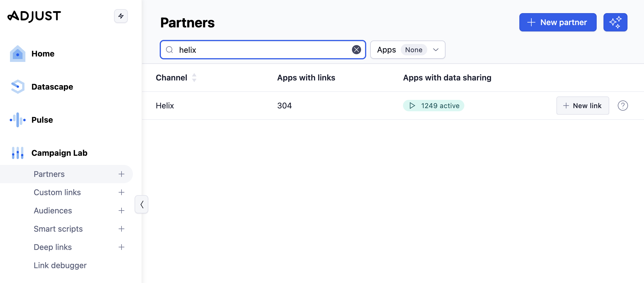Screen dimensions: 644x283
Task: Clear the helix search text
Action: tap(357, 50)
